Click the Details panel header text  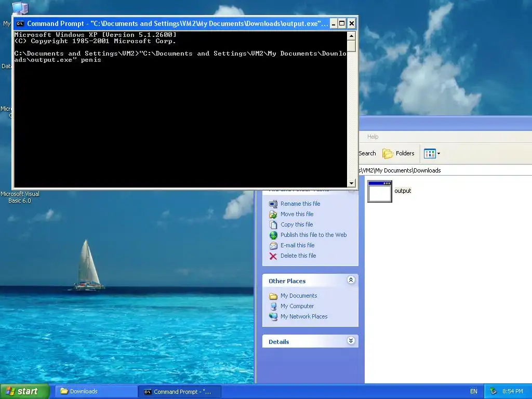click(x=279, y=342)
